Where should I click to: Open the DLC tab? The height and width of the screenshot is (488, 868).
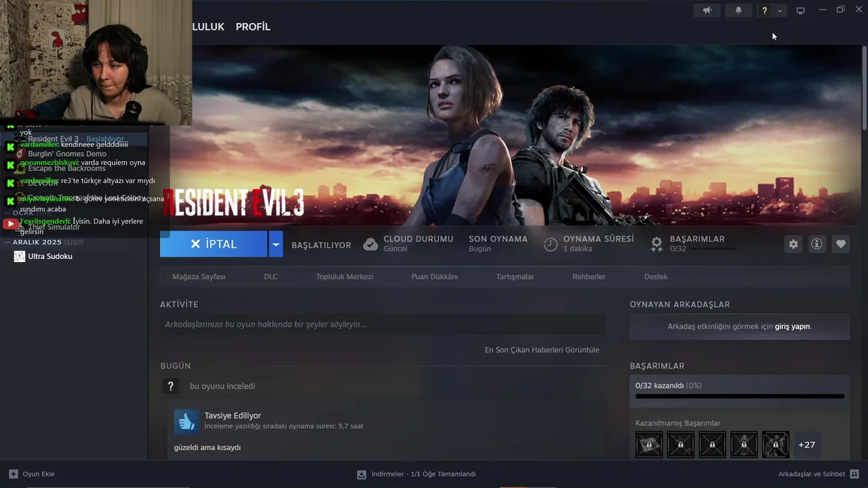click(271, 277)
